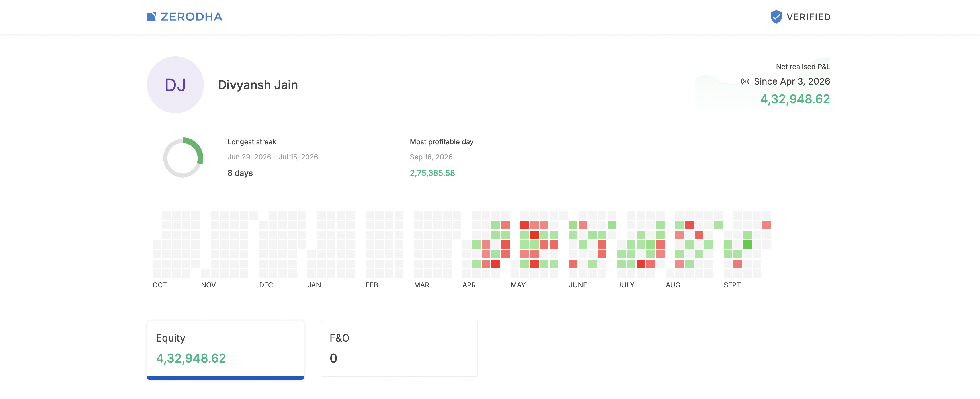Click the 8 days streak value
The image size is (980, 399).
point(240,173)
